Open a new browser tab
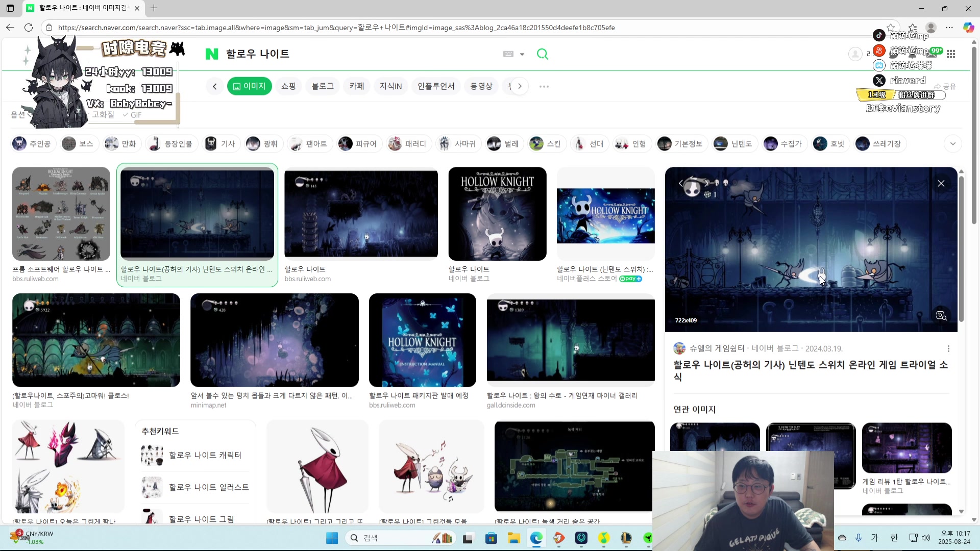This screenshot has width=980, height=551. click(154, 8)
